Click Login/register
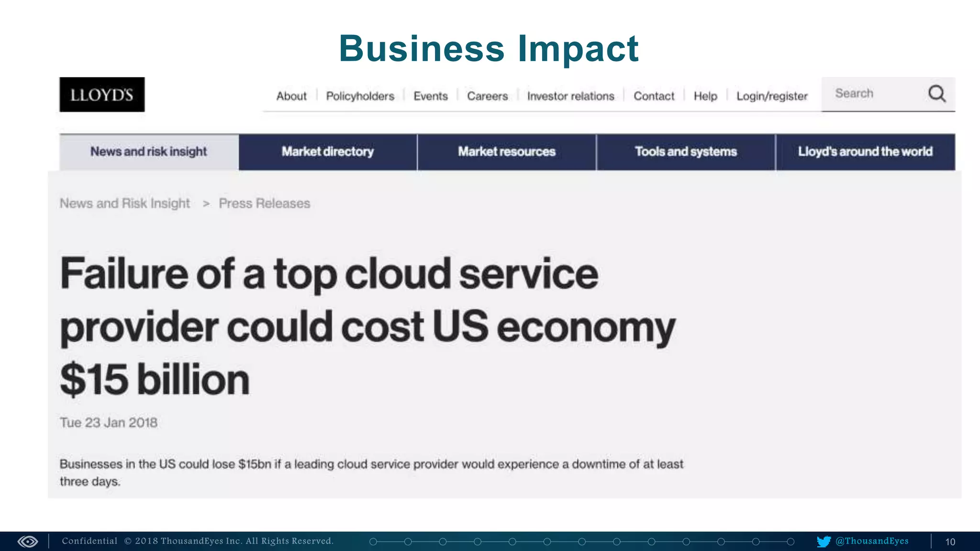Viewport: 980px width, 551px height. (772, 96)
